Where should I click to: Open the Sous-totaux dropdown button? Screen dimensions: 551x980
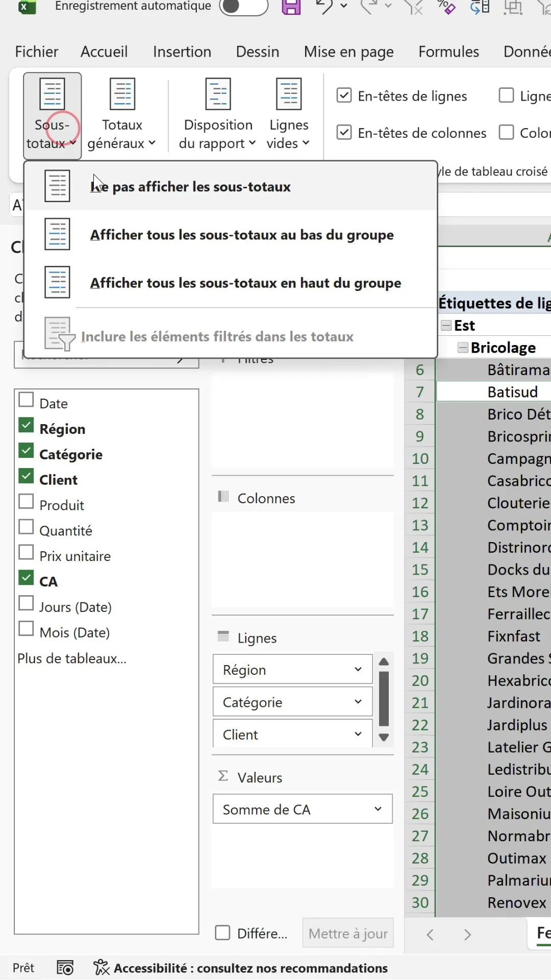click(52, 116)
